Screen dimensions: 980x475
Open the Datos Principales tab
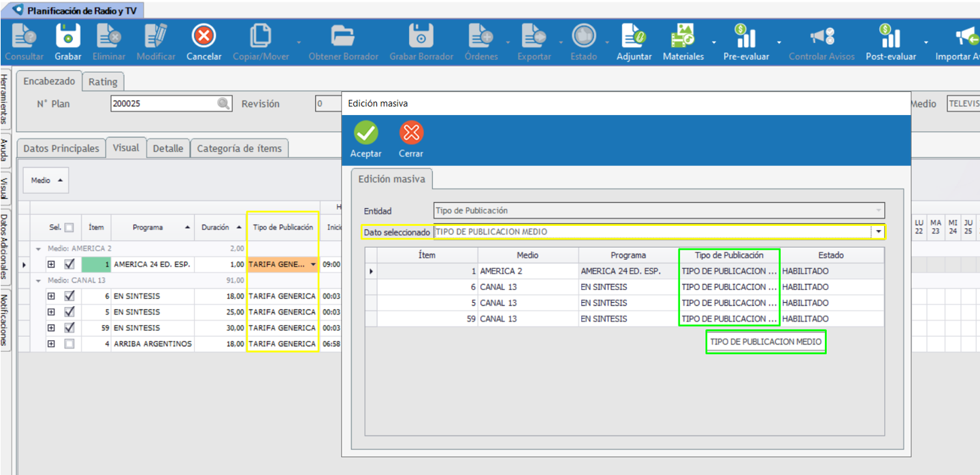(x=61, y=148)
